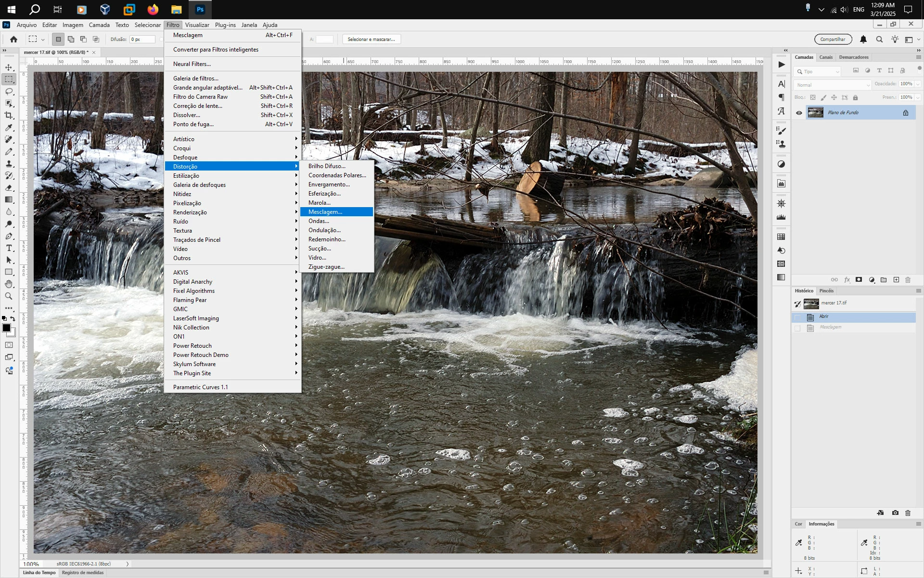Toggle history brush source for Mesclagem state

[797, 328]
